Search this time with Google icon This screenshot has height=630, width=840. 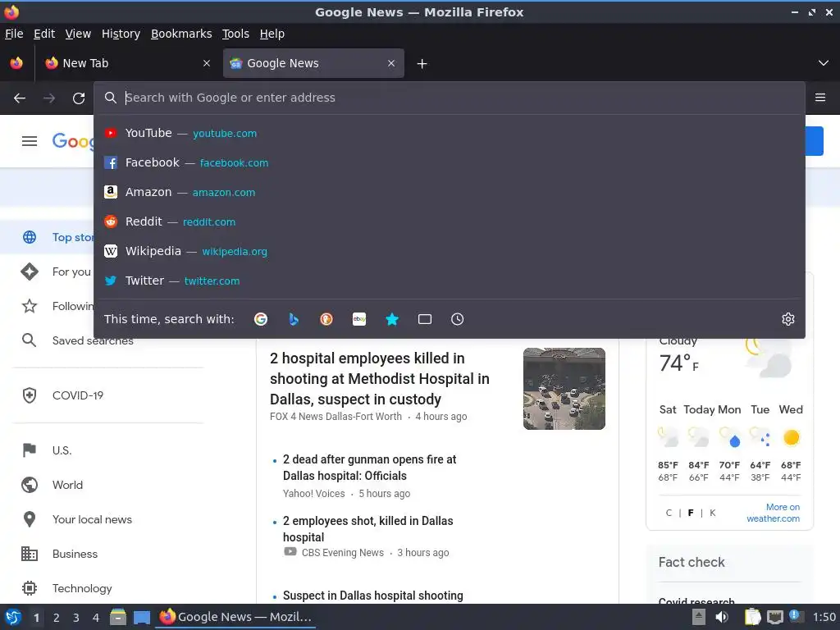261,319
